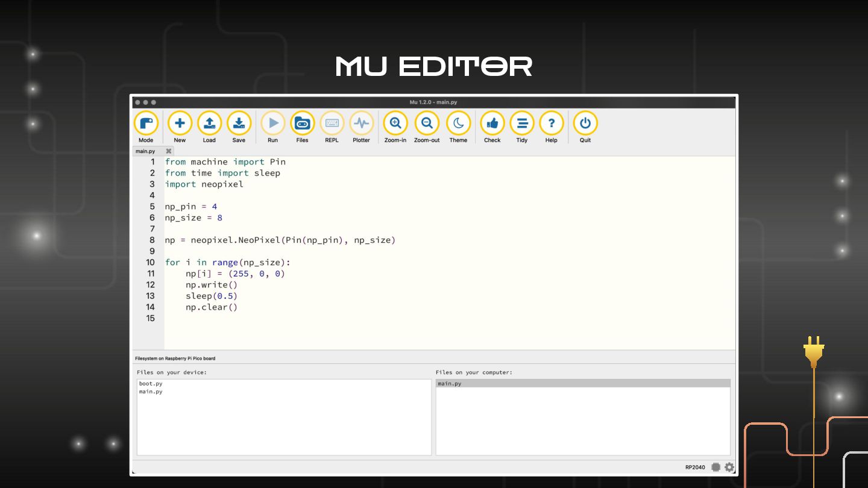Click the 'for i in range' line
The image size is (868, 488).
(x=228, y=262)
